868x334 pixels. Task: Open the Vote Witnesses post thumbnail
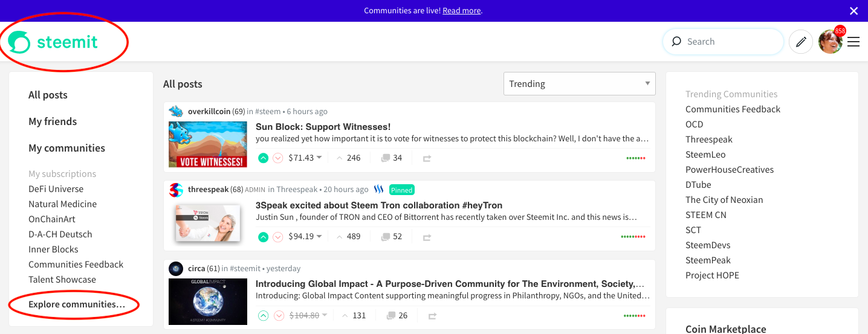point(208,144)
